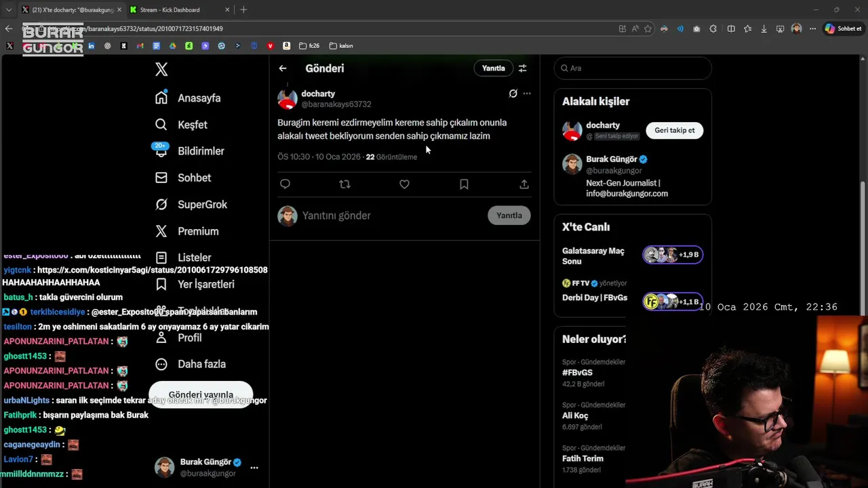This screenshot has height=488, width=868.
Task: Join Galatasaray Maç Sonu live
Action: point(633,256)
